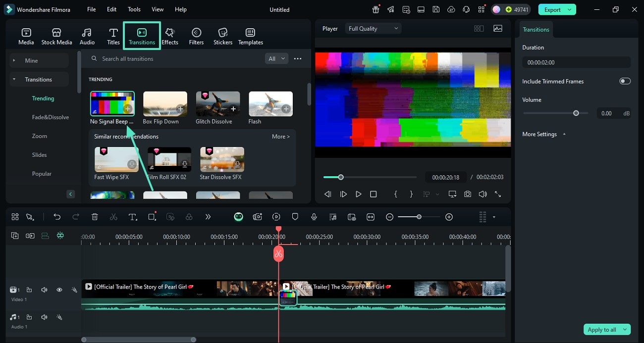Open the Full Quality dropdown
The width and height of the screenshot is (644, 343).
[374, 29]
